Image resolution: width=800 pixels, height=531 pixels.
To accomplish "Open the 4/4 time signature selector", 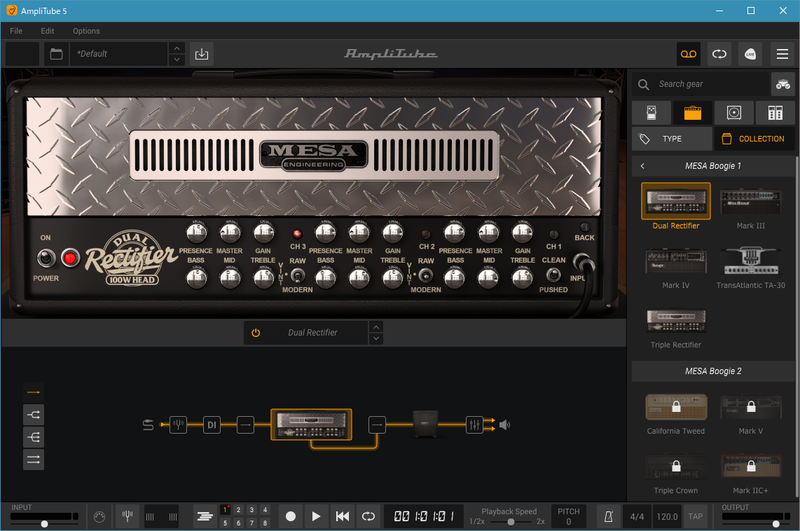I will (637, 517).
